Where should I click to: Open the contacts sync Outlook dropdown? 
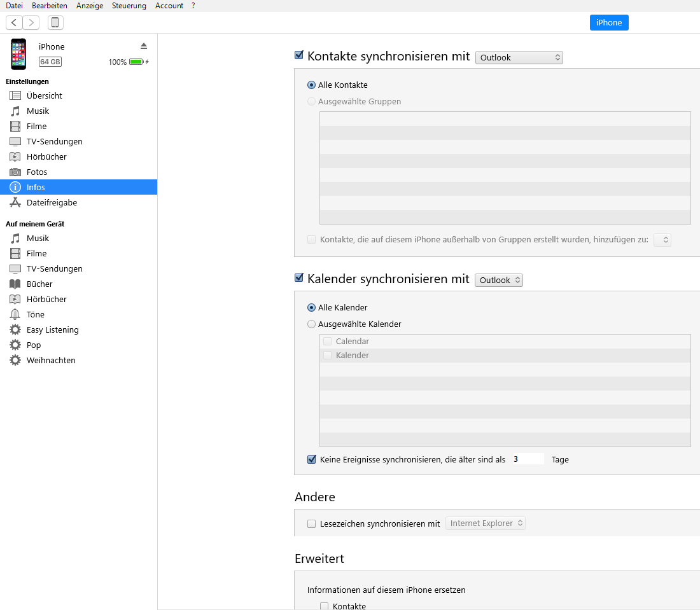point(519,57)
